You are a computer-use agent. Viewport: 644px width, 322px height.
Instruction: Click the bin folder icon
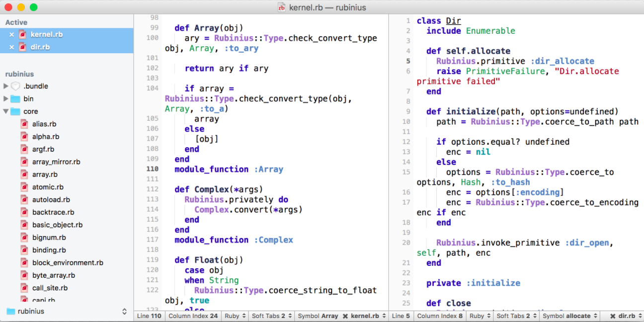coord(15,99)
